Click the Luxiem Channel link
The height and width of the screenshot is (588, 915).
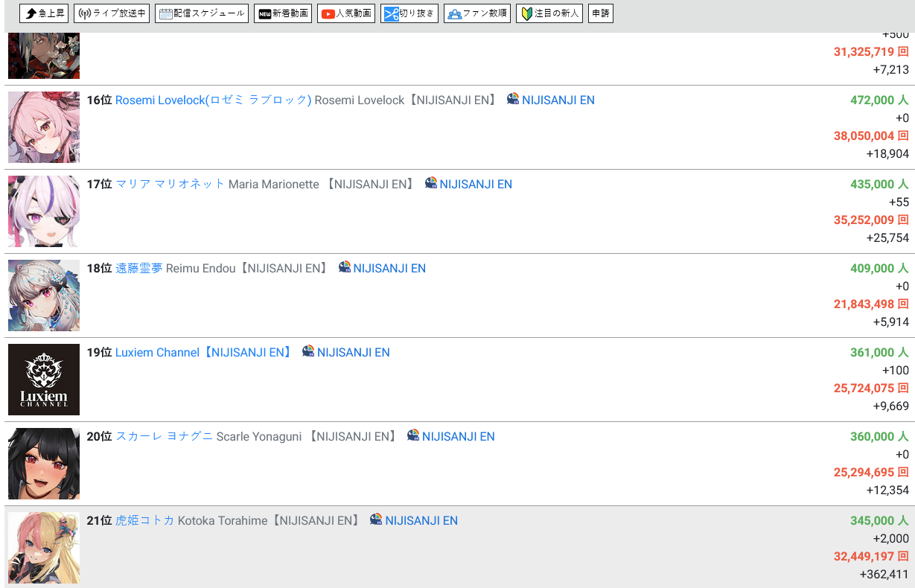click(x=204, y=352)
